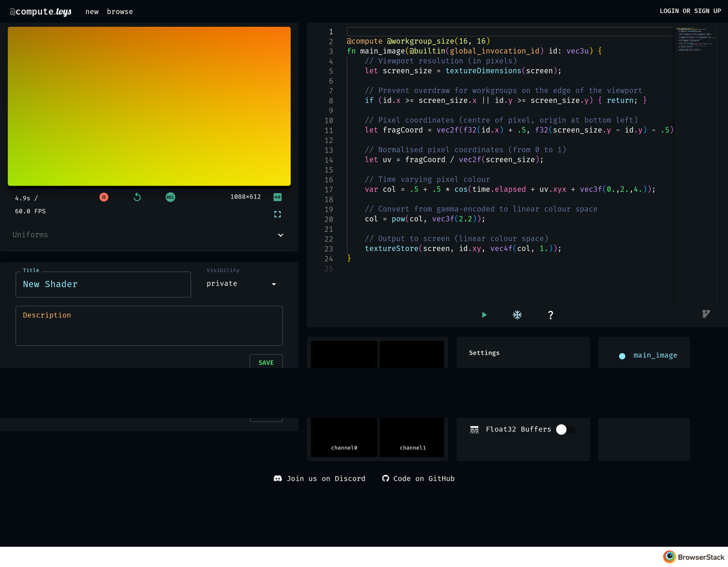Toggle Vim mode icon
This screenshot has width=728, height=567.
pos(706,314)
